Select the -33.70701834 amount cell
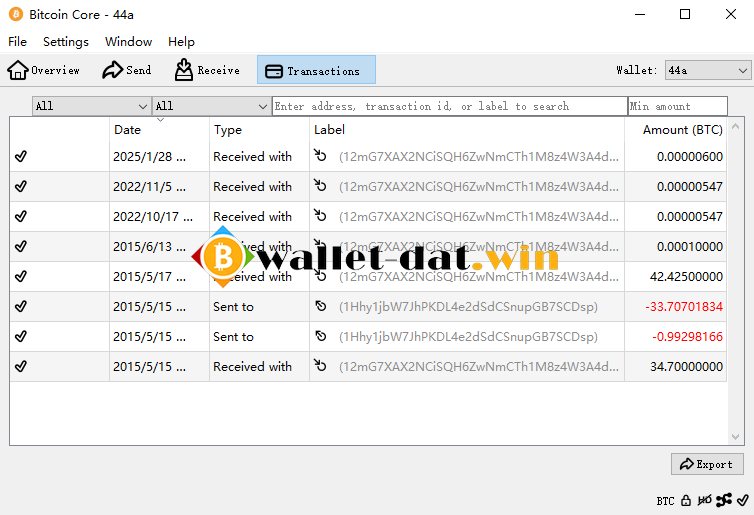This screenshot has height=515, width=754. tap(676, 306)
